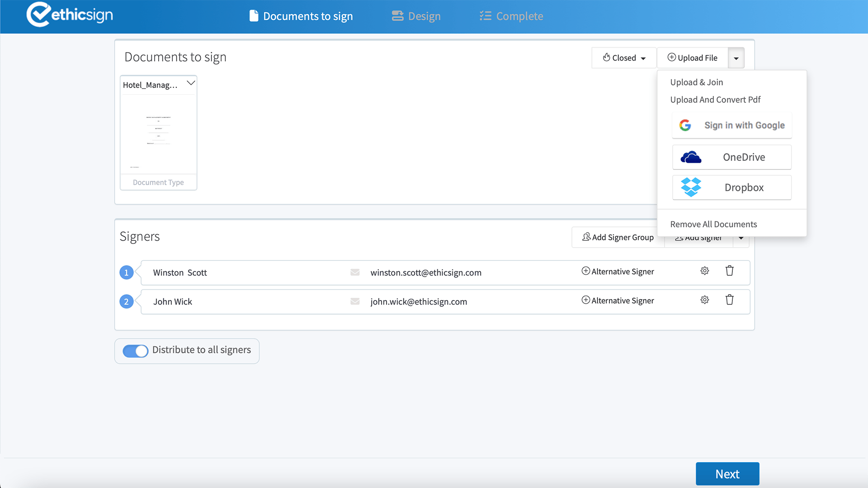Click the Dropbox upload option

point(731,188)
